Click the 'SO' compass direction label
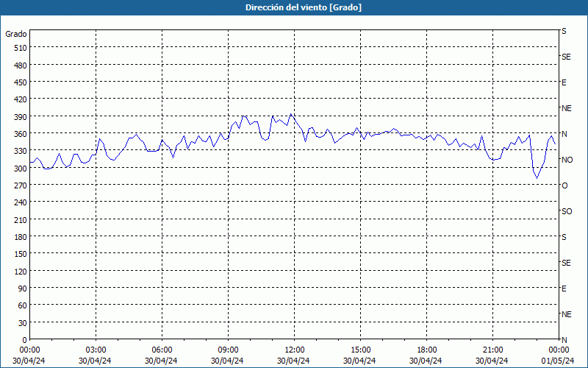Screen dimensions: 588x368 point(567,211)
